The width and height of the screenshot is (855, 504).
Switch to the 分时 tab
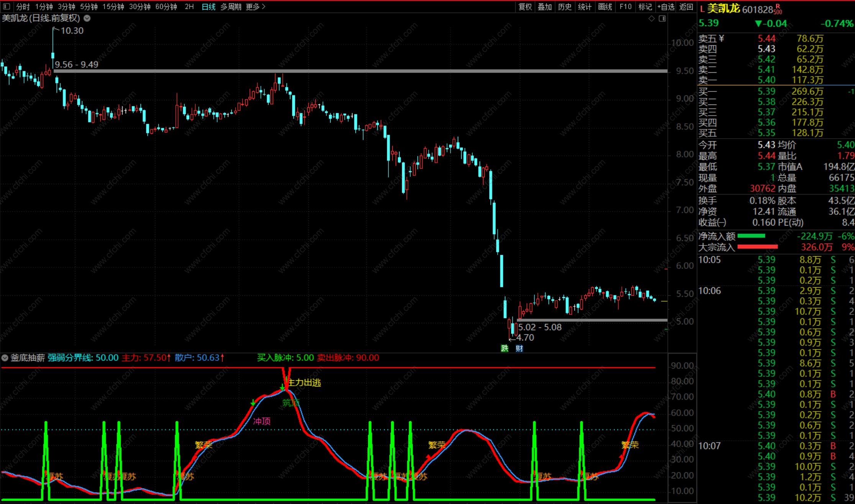23,7
